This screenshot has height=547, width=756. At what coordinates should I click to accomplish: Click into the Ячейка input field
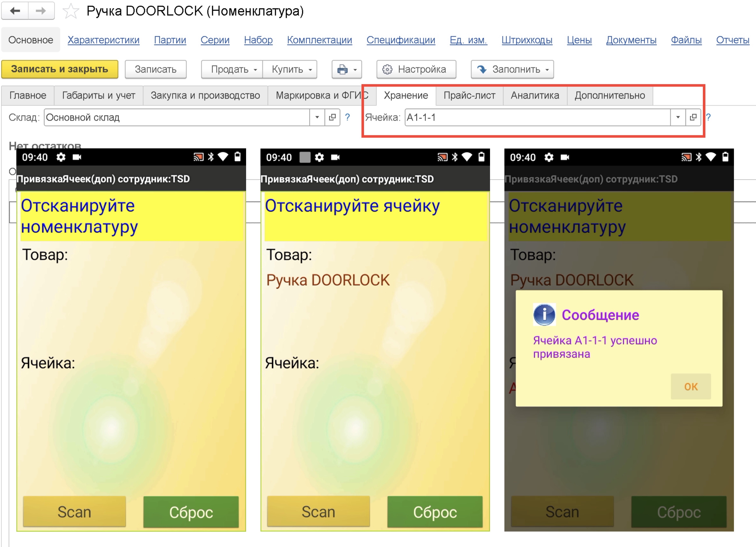point(538,117)
